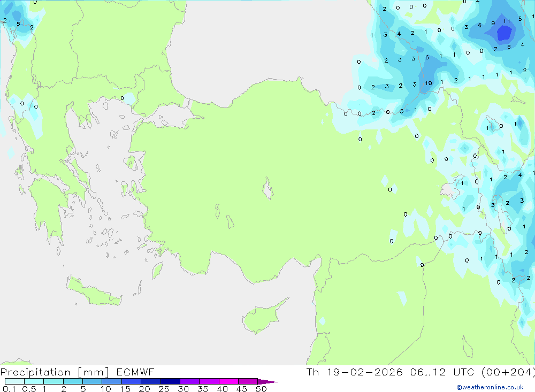Viewport: 535px width, 392px height.
Task: Click the 45 legend scale label
Action: [x=242, y=389]
